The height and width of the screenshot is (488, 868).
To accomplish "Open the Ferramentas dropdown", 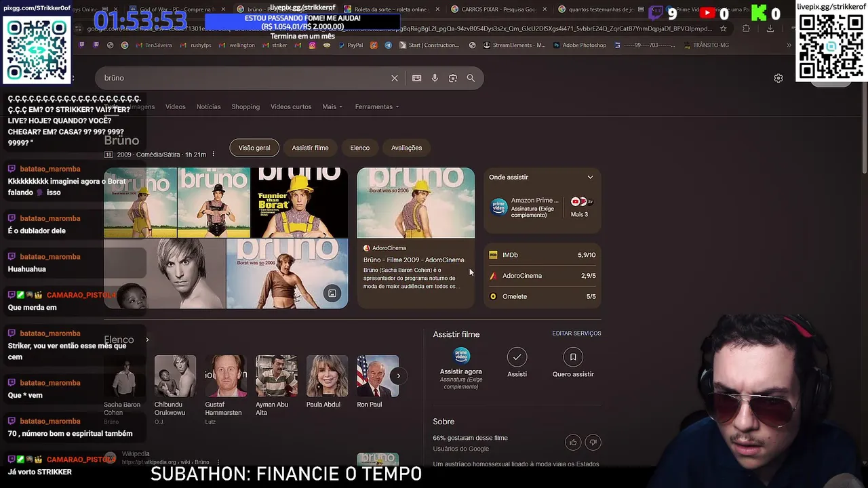I will pyautogui.click(x=377, y=107).
